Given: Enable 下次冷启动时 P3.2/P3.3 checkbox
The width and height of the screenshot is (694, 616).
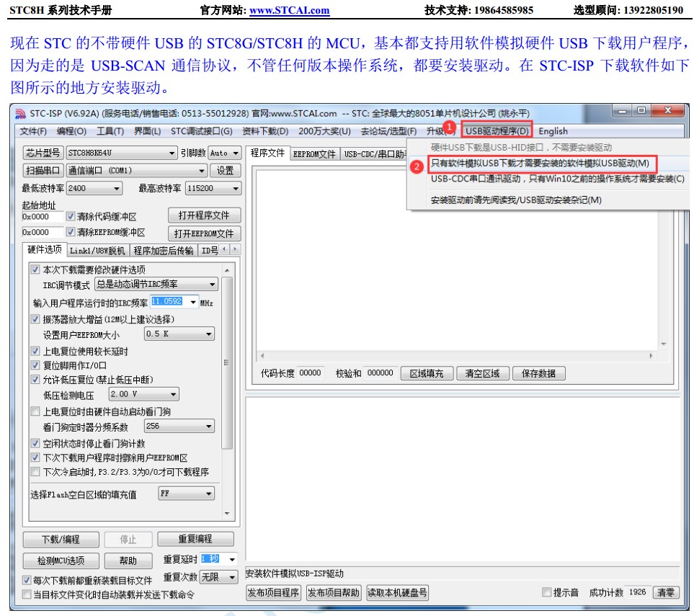Looking at the screenshot, I should (35, 472).
